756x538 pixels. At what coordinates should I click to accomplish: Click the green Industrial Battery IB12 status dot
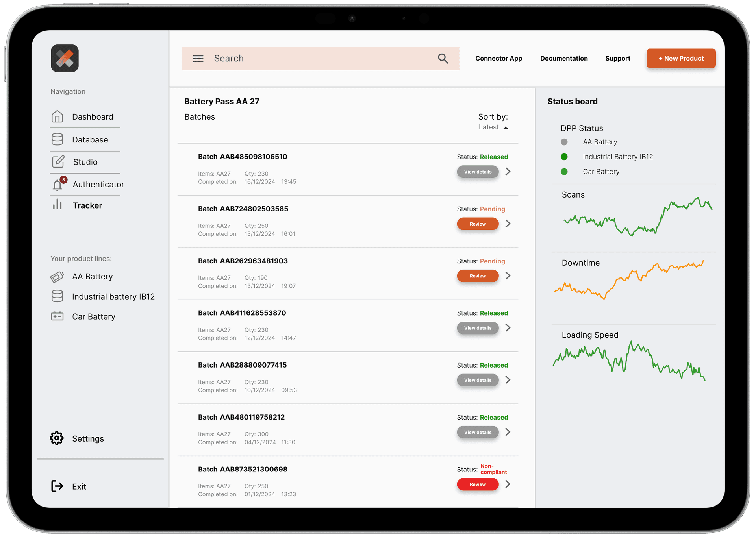click(x=564, y=157)
